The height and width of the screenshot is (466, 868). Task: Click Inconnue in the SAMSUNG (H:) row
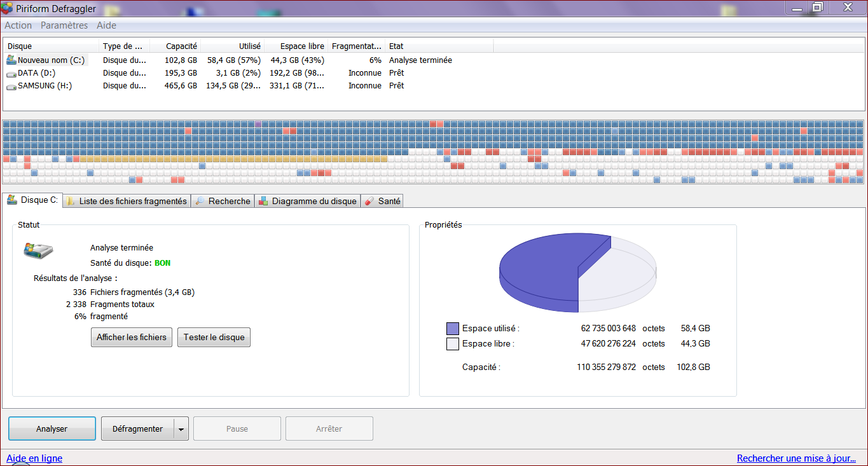[365, 86]
